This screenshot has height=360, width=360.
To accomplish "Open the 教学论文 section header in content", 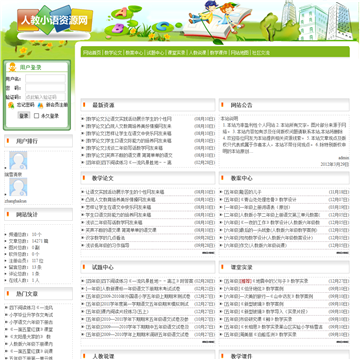I will pos(103,178).
